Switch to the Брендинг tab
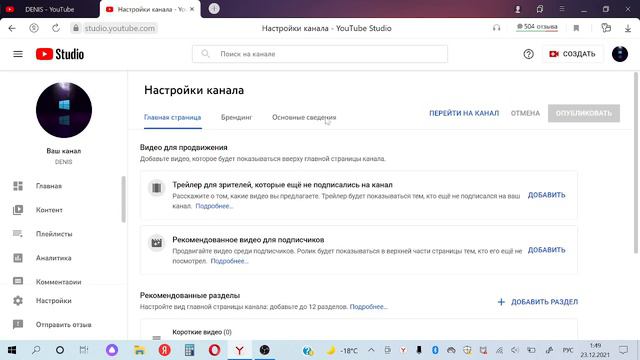Screen dimensions: 640x360 pyautogui.click(x=236, y=117)
